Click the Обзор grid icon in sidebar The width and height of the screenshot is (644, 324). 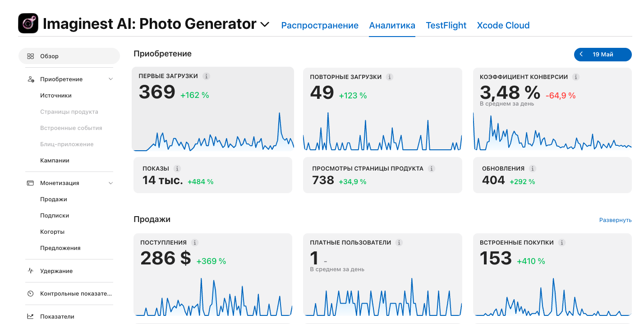click(31, 56)
